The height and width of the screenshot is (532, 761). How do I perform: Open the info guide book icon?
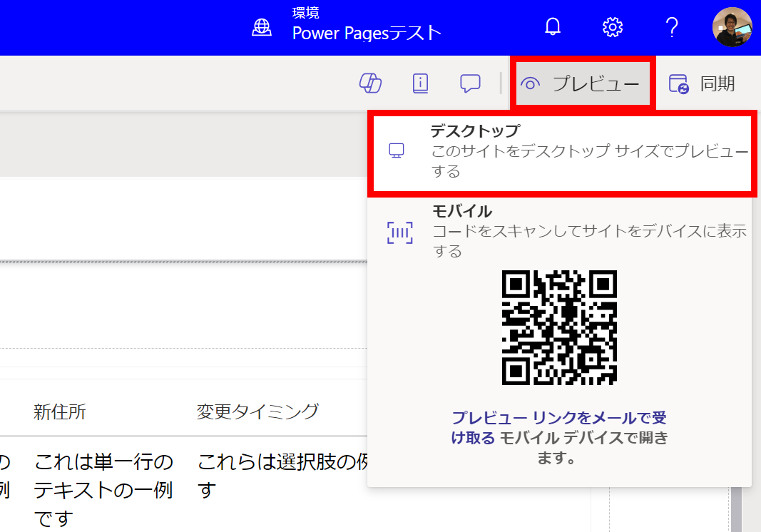click(x=420, y=83)
